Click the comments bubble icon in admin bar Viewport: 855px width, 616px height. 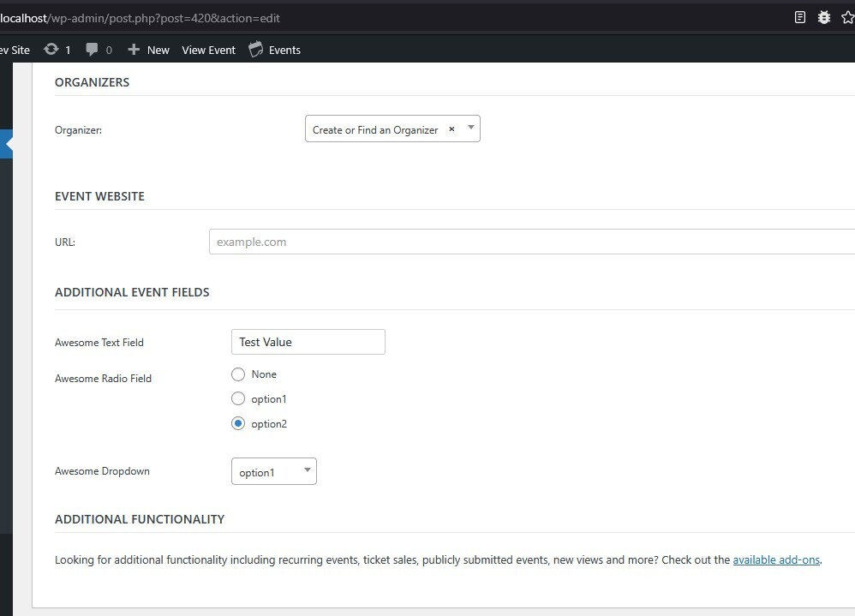[x=90, y=49]
